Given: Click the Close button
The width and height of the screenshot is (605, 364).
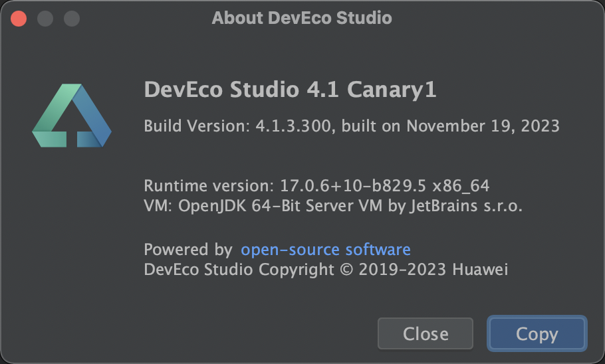Looking at the screenshot, I should (425, 333).
